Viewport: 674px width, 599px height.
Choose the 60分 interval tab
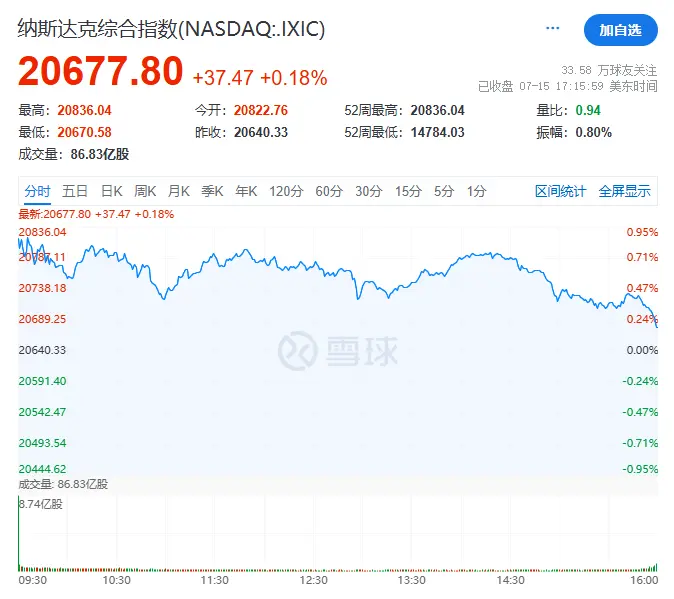[329, 191]
